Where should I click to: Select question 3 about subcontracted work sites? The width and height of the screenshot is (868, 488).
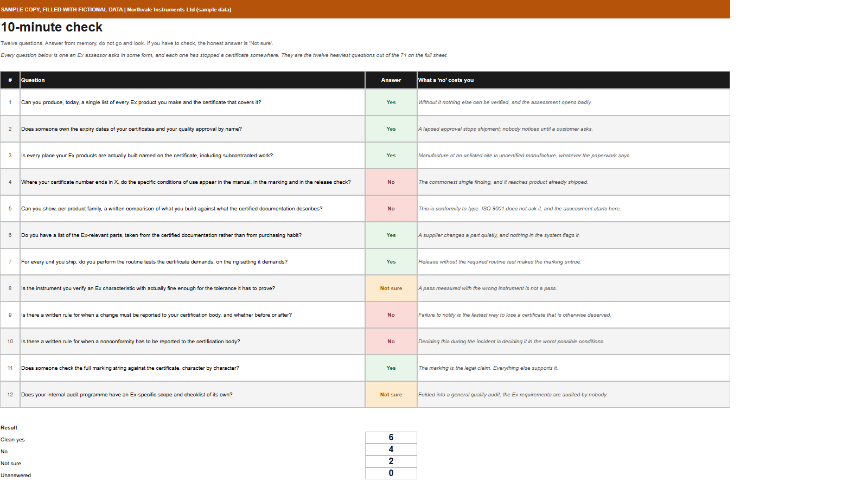point(147,156)
